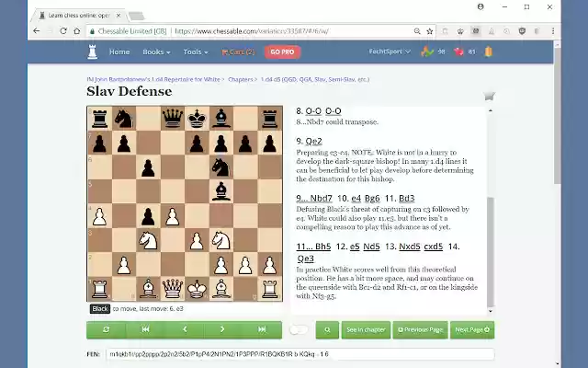Click the browser back arrow
Image resolution: width=588 pixels, height=368 pixels.
[37, 31]
